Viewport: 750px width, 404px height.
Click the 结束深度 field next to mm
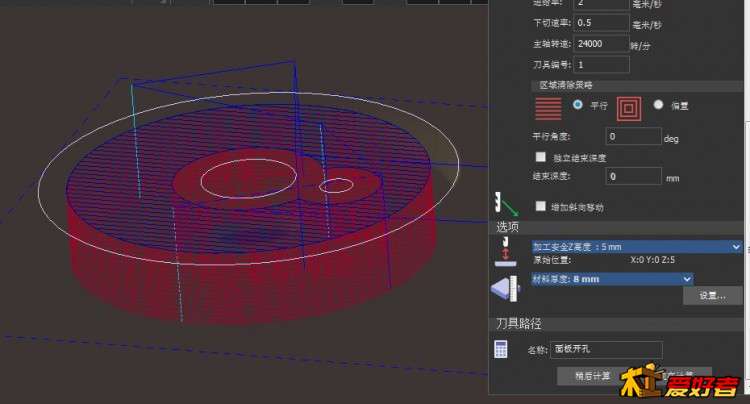point(633,176)
